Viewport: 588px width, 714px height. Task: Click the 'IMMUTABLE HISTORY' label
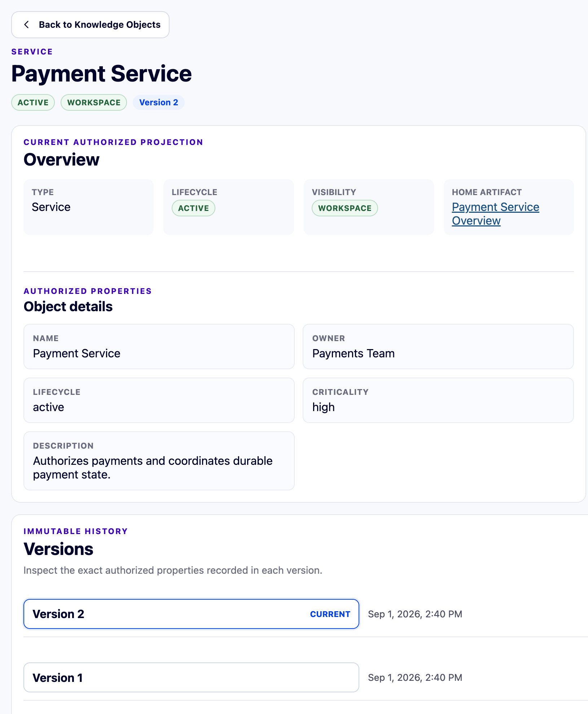click(76, 531)
